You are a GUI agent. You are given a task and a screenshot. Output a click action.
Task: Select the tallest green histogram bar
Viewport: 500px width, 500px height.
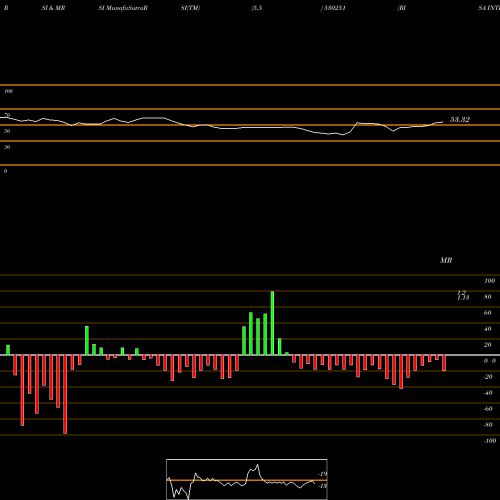(272, 323)
